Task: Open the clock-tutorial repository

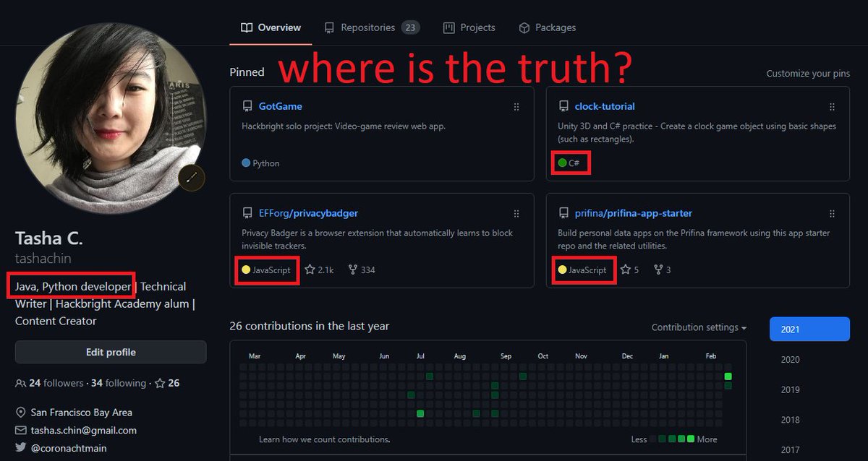Action: 605,106
